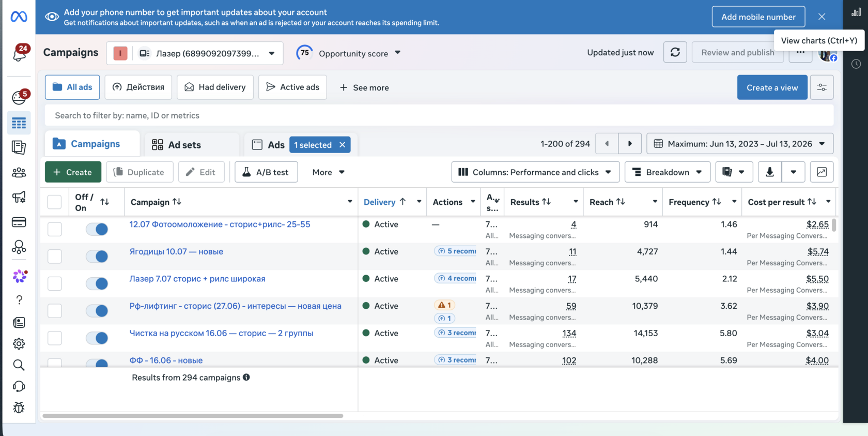Open the colorful flower icon in sidebar
The height and width of the screenshot is (436, 868).
20,276
